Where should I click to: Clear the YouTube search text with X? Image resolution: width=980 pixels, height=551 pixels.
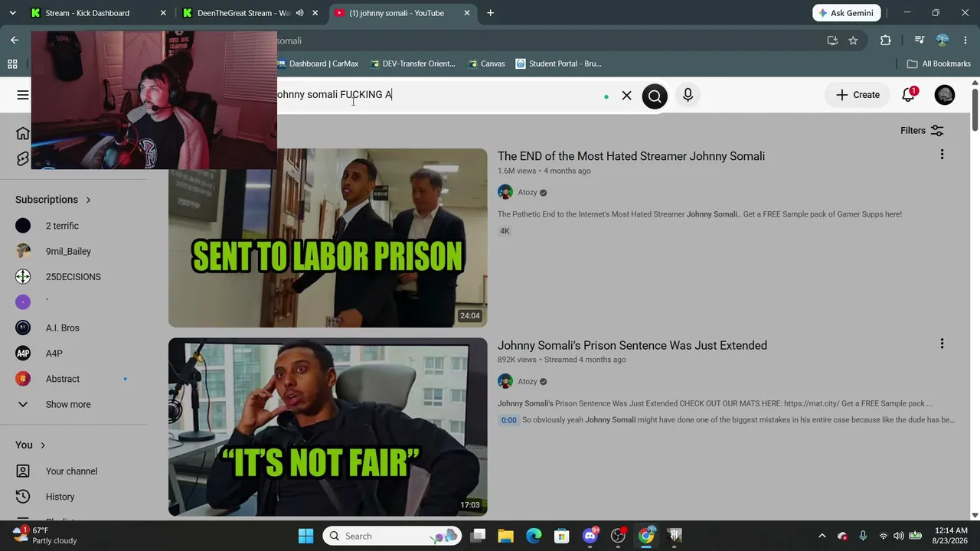627,96
